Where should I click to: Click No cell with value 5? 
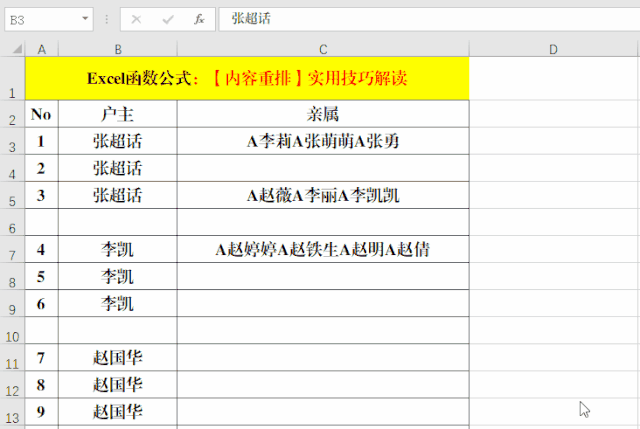coord(42,276)
